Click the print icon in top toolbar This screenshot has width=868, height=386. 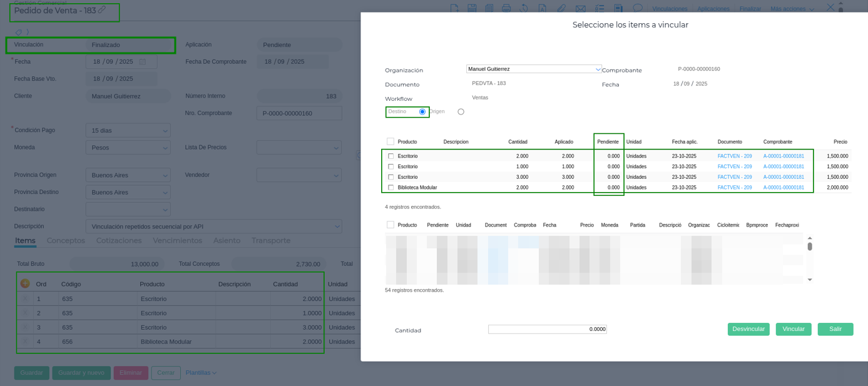(x=506, y=8)
